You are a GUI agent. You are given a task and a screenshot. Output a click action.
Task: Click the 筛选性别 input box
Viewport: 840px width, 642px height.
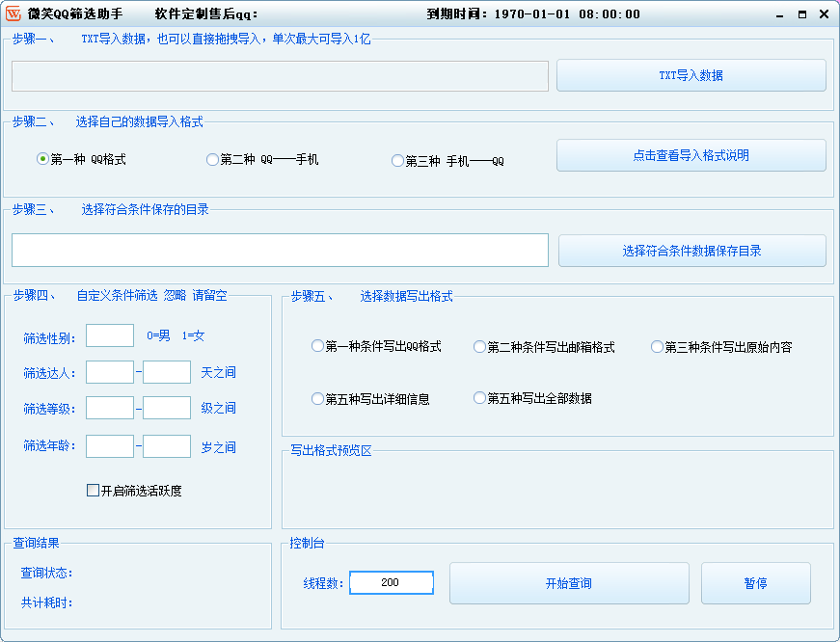tap(109, 335)
